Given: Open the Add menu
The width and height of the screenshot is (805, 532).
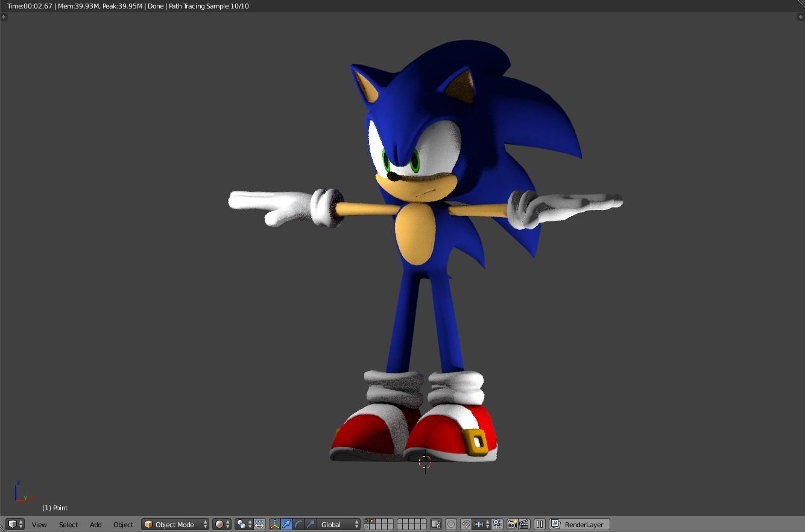Looking at the screenshot, I should coord(95,524).
